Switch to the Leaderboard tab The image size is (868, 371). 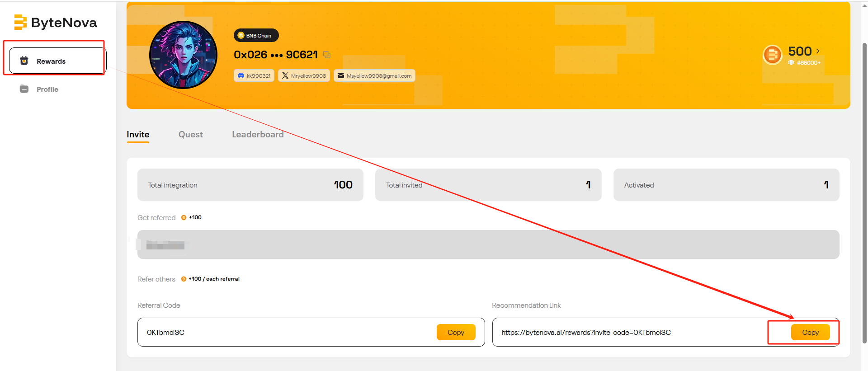(x=258, y=134)
